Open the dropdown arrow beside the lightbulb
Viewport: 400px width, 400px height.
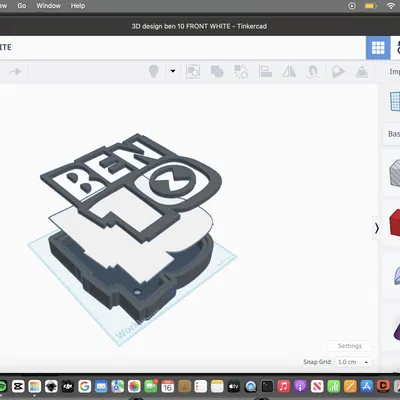[x=173, y=71]
